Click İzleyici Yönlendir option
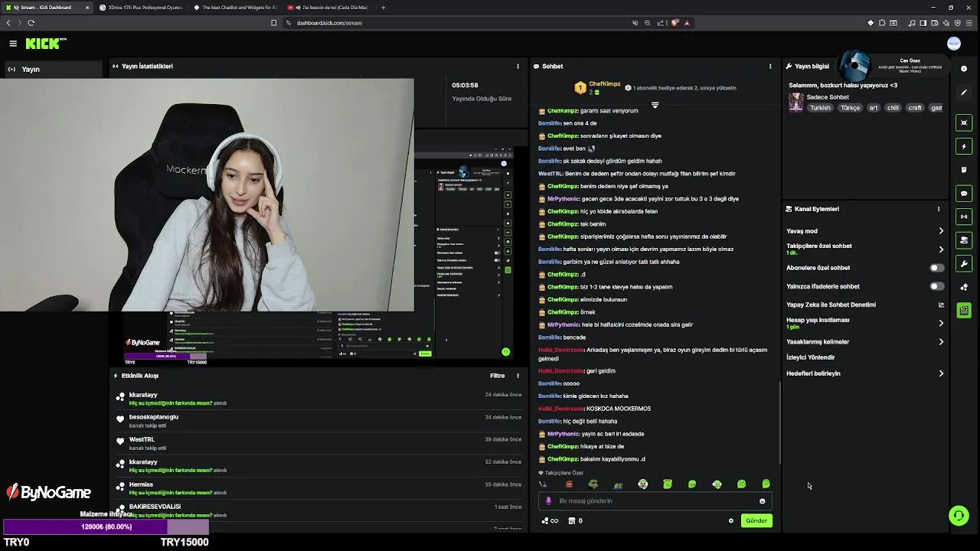This screenshot has width=980, height=551. coord(811,357)
